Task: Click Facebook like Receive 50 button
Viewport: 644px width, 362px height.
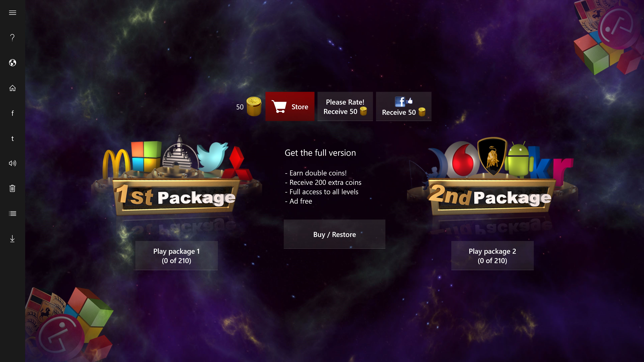Action: (x=404, y=106)
